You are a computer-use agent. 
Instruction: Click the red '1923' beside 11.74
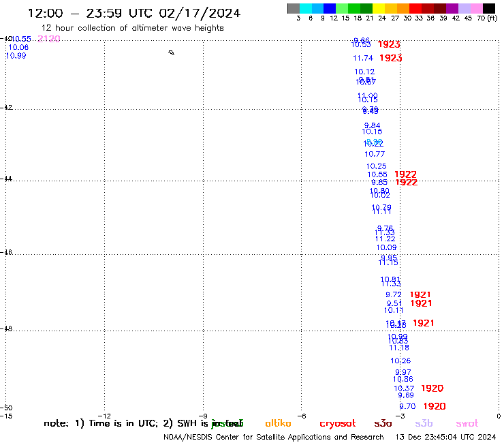[x=391, y=58]
